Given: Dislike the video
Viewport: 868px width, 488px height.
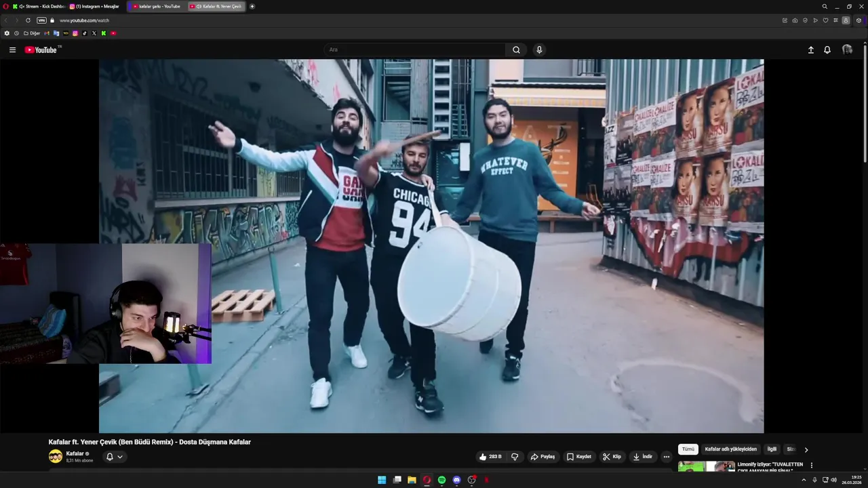Looking at the screenshot, I should pyautogui.click(x=515, y=457).
